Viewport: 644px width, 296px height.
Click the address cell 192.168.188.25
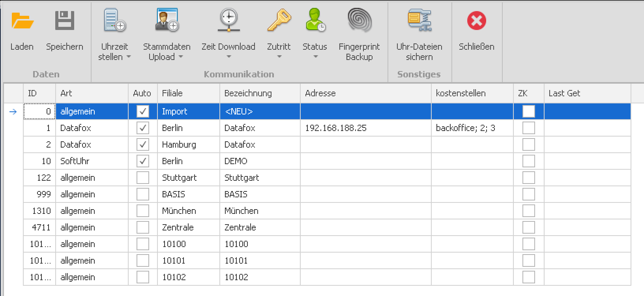(x=365, y=128)
